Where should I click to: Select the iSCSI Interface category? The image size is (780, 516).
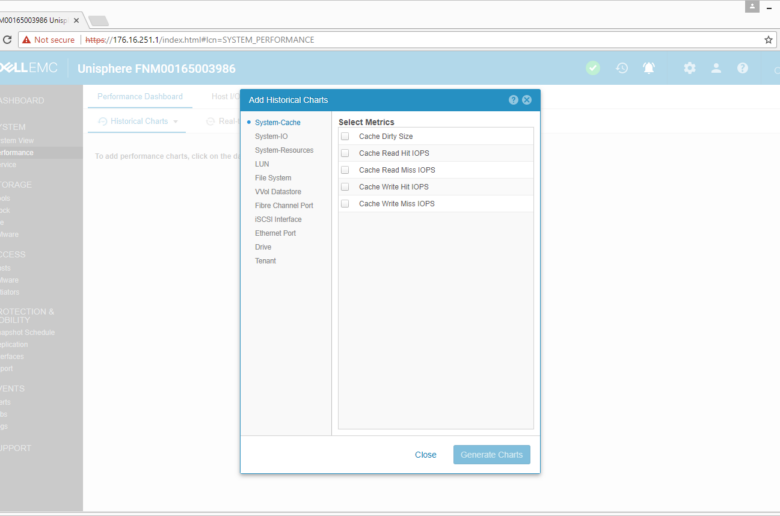tap(278, 219)
